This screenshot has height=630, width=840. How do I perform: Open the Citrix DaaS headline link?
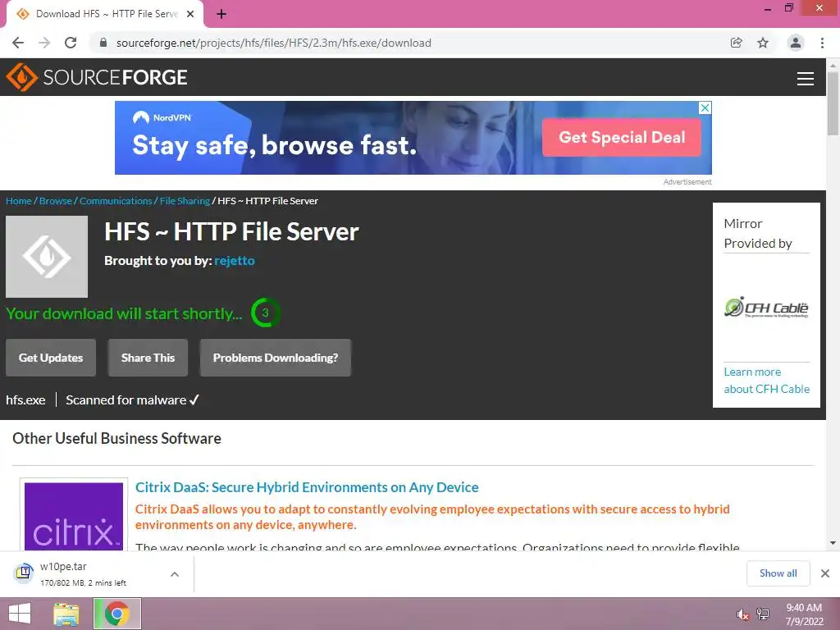(x=307, y=487)
